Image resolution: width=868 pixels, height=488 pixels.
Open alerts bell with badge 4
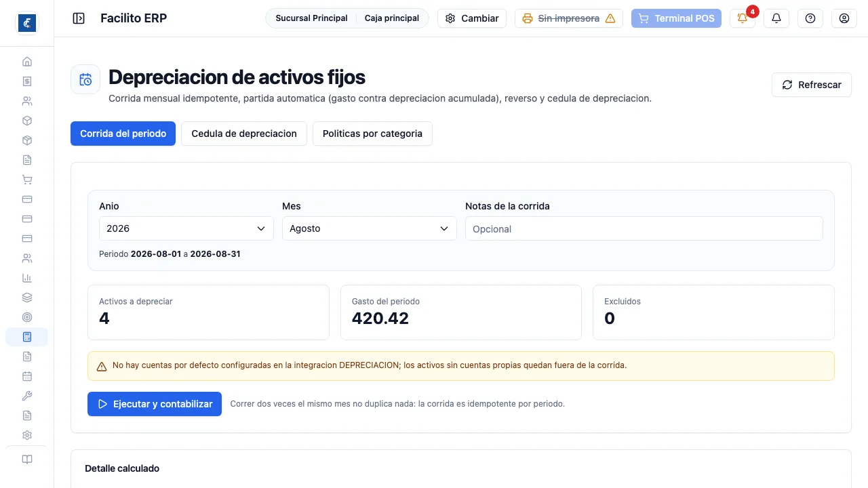pos(743,18)
